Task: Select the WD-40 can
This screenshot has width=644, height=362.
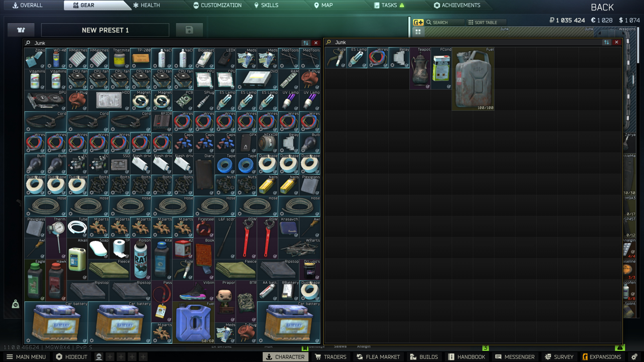Action: [x=56, y=58]
